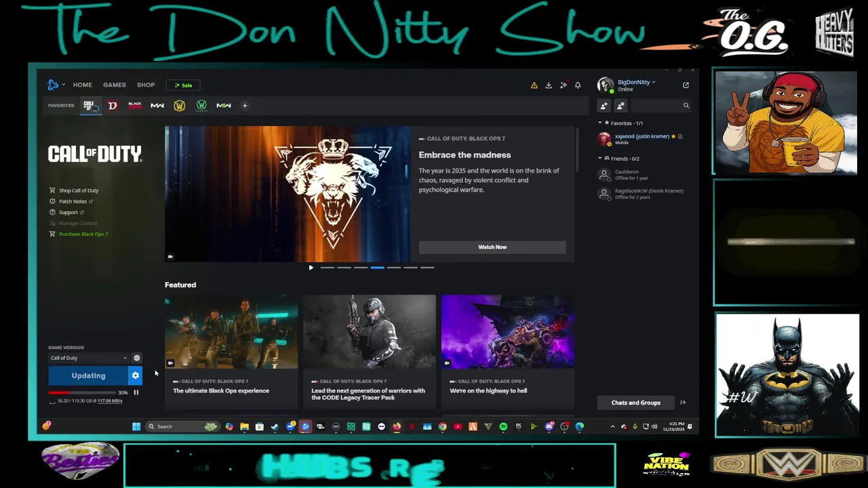Screen dimensions: 868x488
Task: Jump to the first carousel slide marker
Action: click(328, 268)
